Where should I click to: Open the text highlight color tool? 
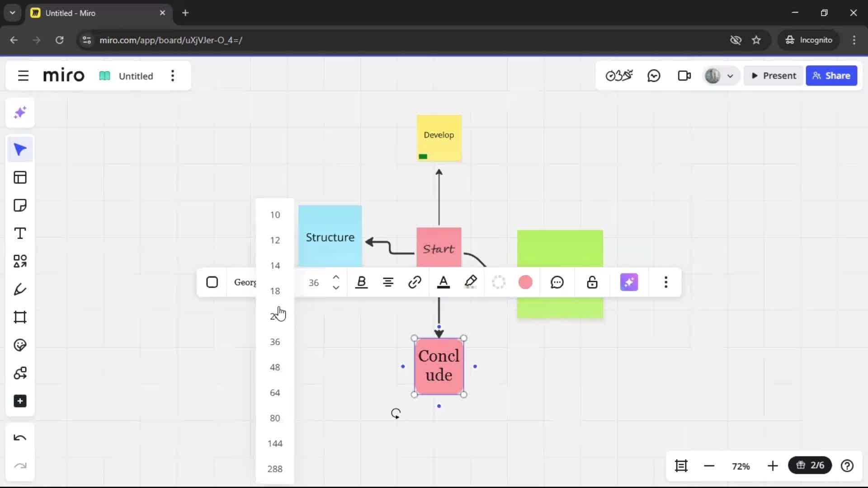[471, 282]
